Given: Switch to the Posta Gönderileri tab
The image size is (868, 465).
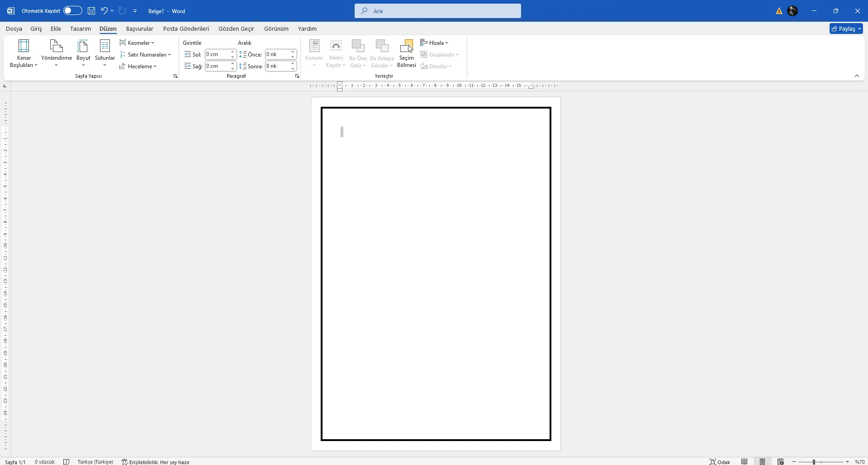Looking at the screenshot, I should click(186, 28).
